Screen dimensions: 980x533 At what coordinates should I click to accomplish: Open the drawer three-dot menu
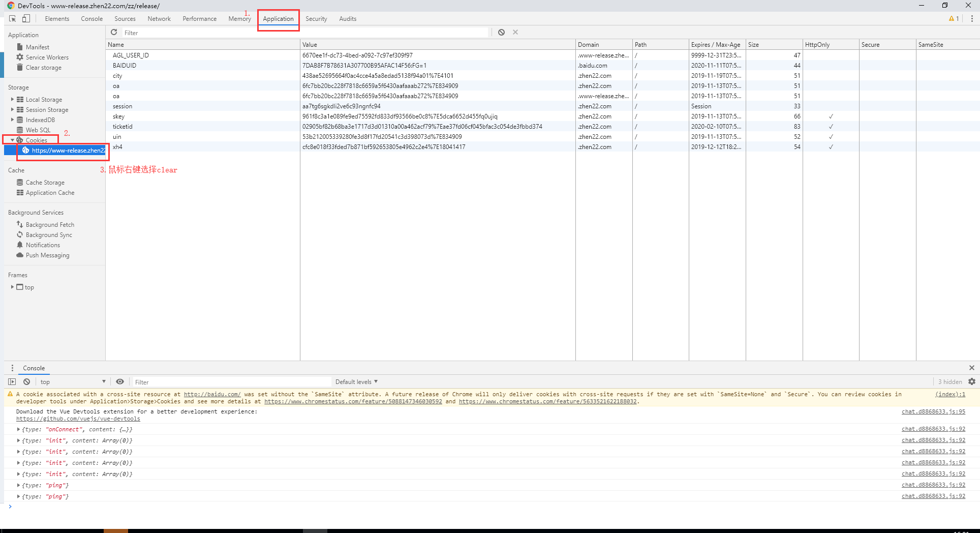click(12, 368)
